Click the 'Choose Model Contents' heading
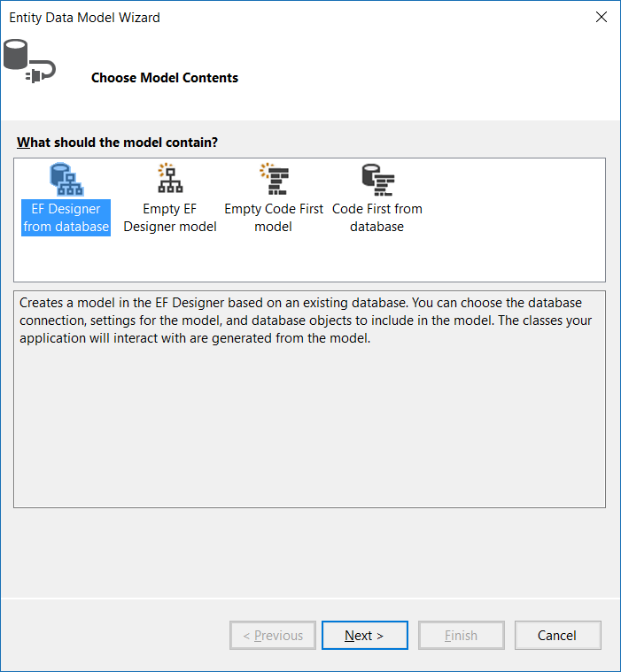This screenshot has width=621, height=672. click(165, 78)
